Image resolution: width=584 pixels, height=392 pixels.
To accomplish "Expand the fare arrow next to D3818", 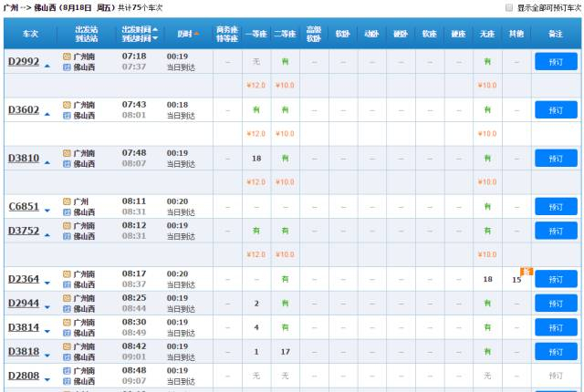I will 47,356.
